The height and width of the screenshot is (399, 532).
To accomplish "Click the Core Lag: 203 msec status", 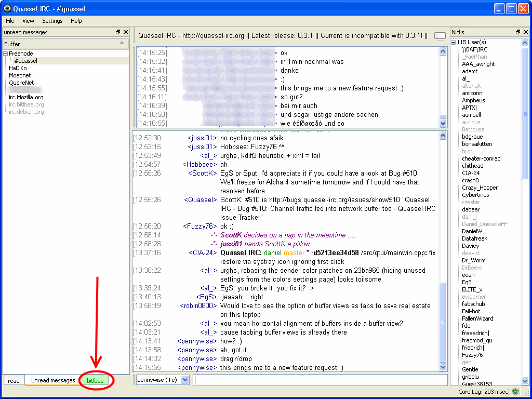I will click(x=483, y=392).
